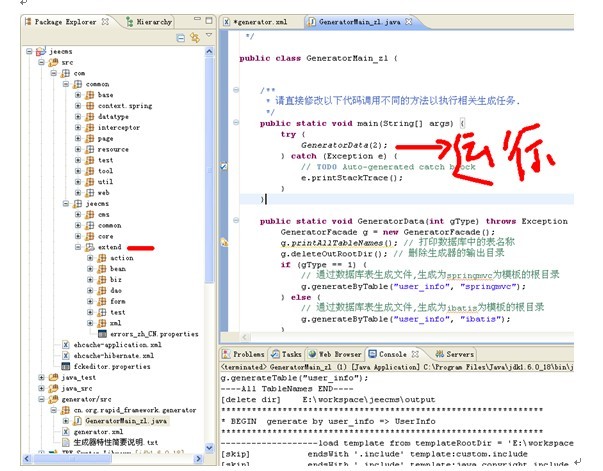Click the action package icon
The image size is (603, 471).
[x=102, y=258]
